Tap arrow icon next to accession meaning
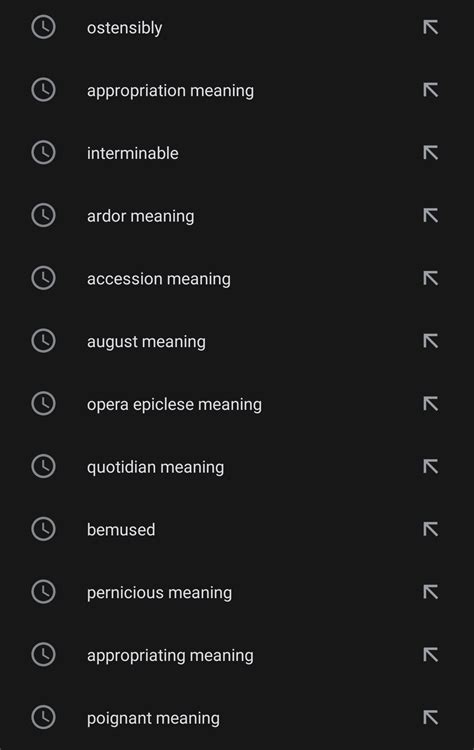The height and width of the screenshot is (750, 474). pyautogui.click(x=430, y=278)
